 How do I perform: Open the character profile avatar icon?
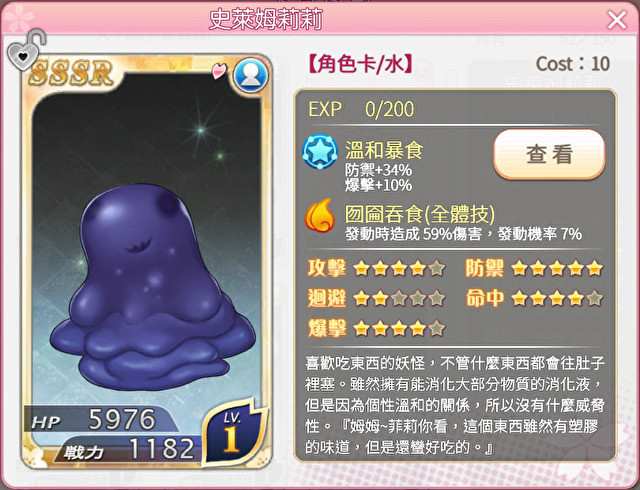[251, 75]
